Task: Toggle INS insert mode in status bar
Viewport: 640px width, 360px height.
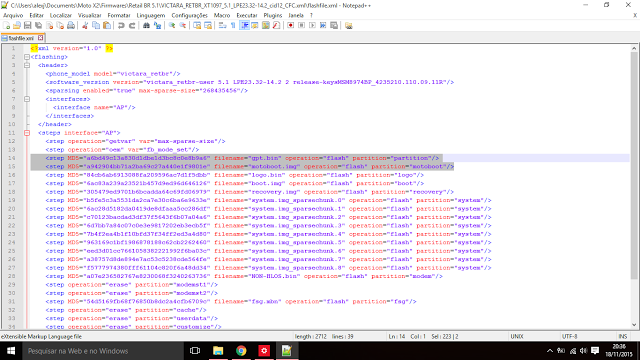Action: pos(622,336)
